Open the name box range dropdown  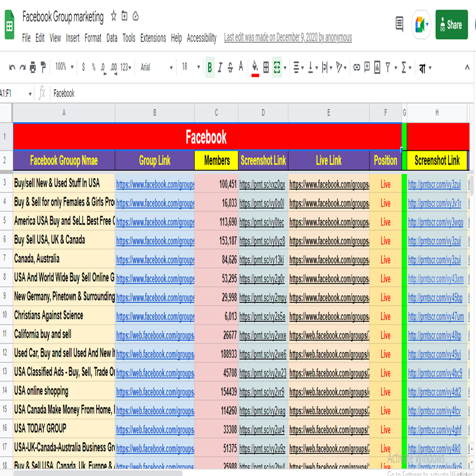click(30, 94)
